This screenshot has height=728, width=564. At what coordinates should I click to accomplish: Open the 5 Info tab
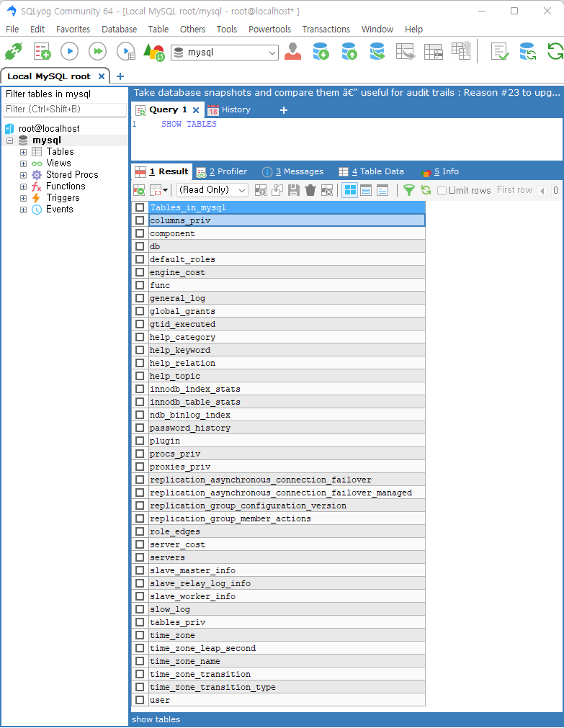pos(440,172)
